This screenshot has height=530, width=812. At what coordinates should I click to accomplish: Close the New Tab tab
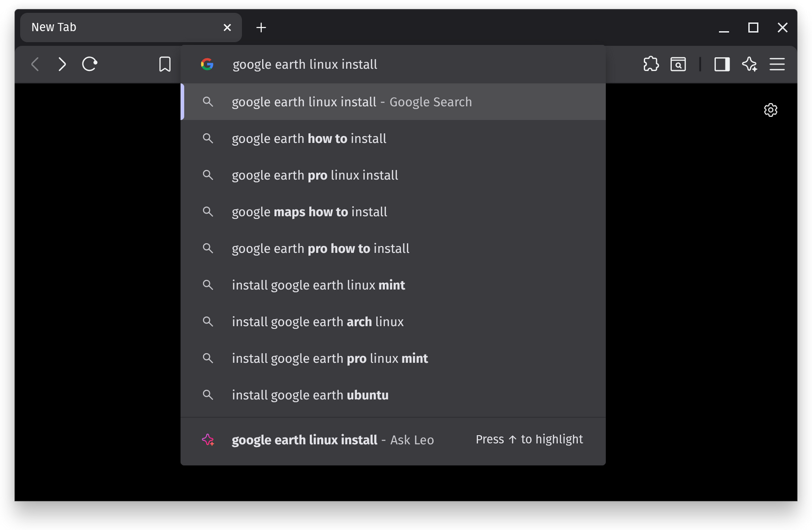[x=227, y=27]
